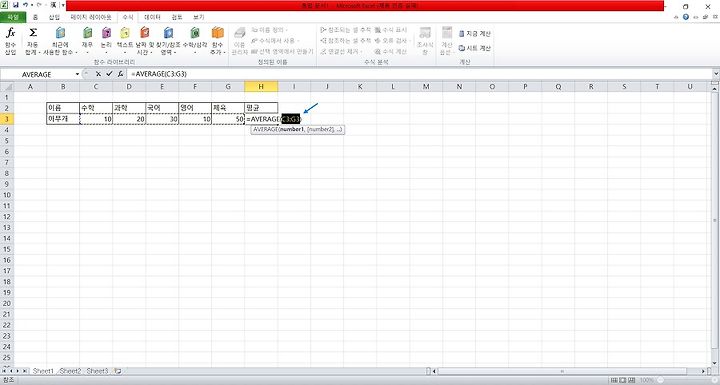Image resolution: width=720 pixels, height=385 pixels.
Task: Click the fx icon in formula bar
Action: pos(120,74)
